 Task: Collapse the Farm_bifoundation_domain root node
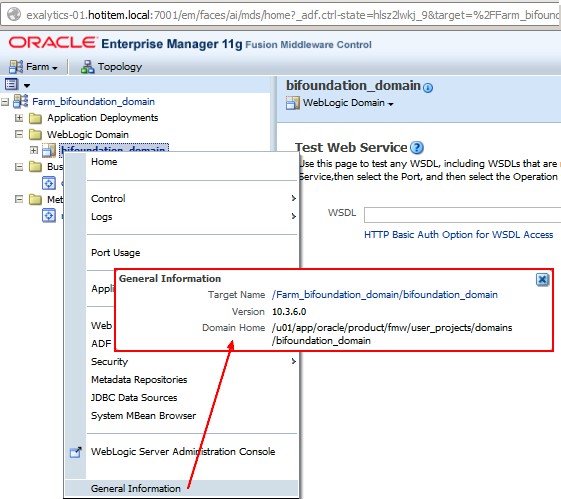tap(5, 102)
